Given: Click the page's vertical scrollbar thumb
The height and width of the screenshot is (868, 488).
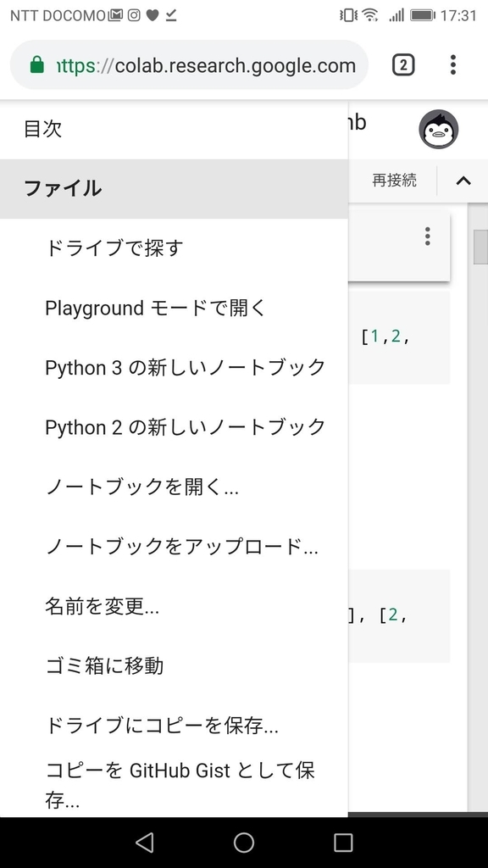Looking at the screenshot, I should [481, 247].
